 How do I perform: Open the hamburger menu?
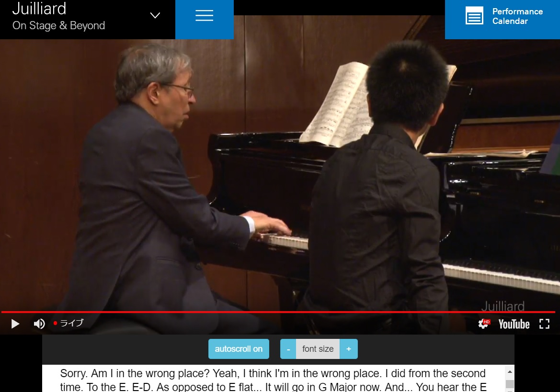coord(204,15)
